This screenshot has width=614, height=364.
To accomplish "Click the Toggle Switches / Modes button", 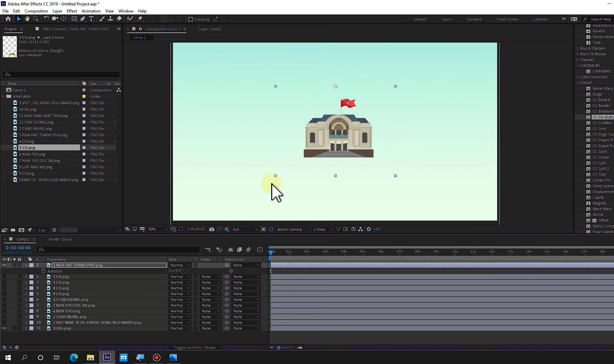I will click(195, 347).
